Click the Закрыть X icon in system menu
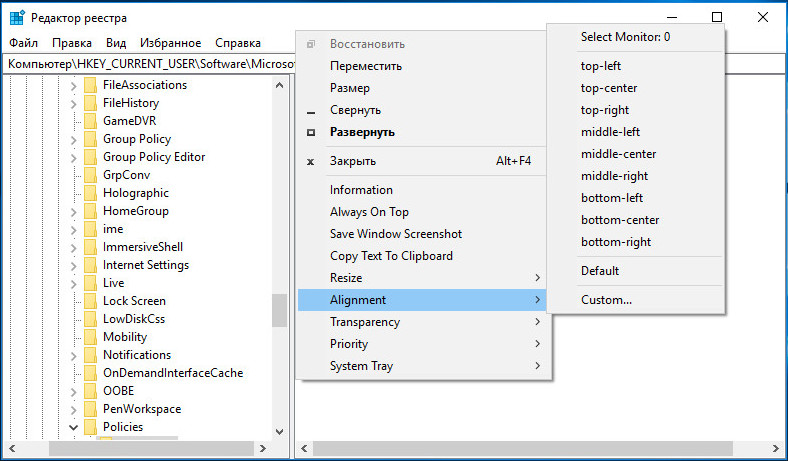Viewport: 788px width, 461px height. 311,162
